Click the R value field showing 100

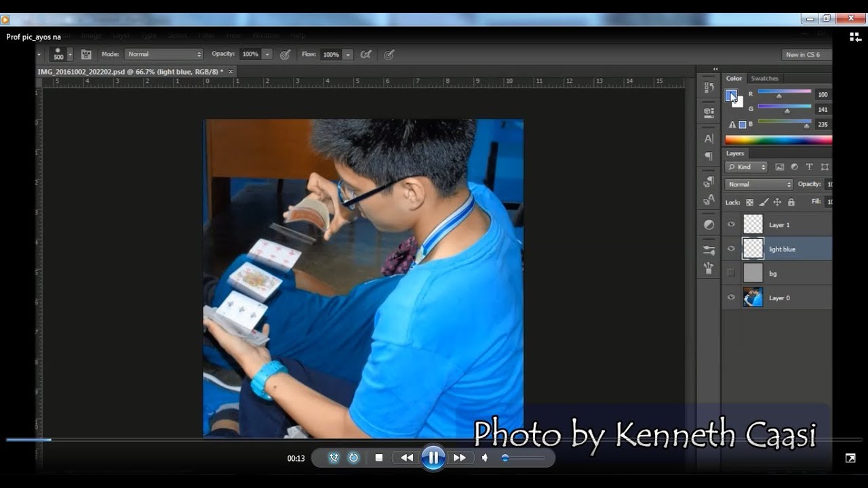click(x=823, y=95)
